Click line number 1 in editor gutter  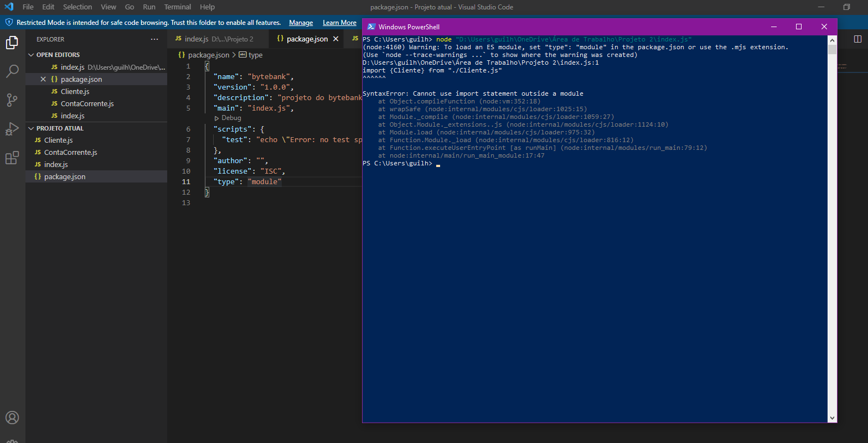188,66
